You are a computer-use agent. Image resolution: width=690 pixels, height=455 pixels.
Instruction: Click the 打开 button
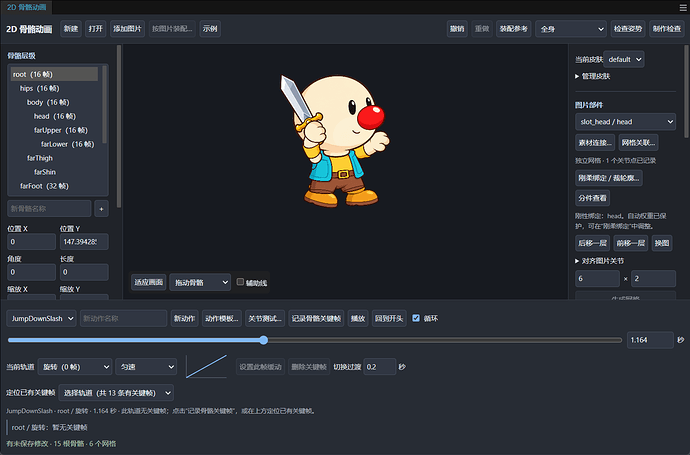pyautogui.click(x=95, y=29)
